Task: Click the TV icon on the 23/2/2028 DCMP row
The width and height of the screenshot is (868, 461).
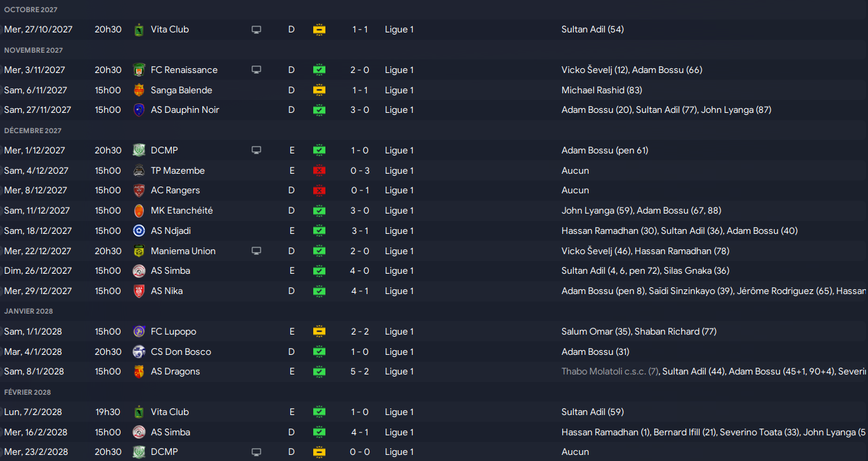Action: 256,452
